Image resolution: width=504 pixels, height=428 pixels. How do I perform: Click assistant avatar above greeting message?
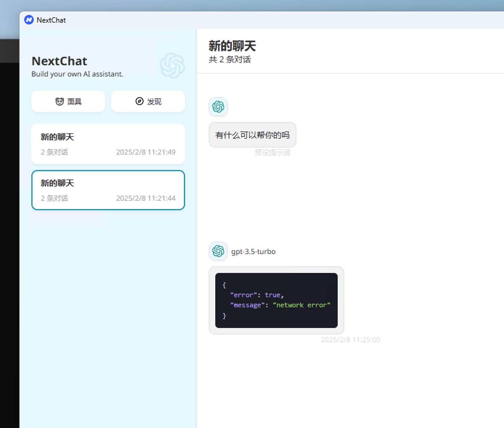click(x=218, y=107)
